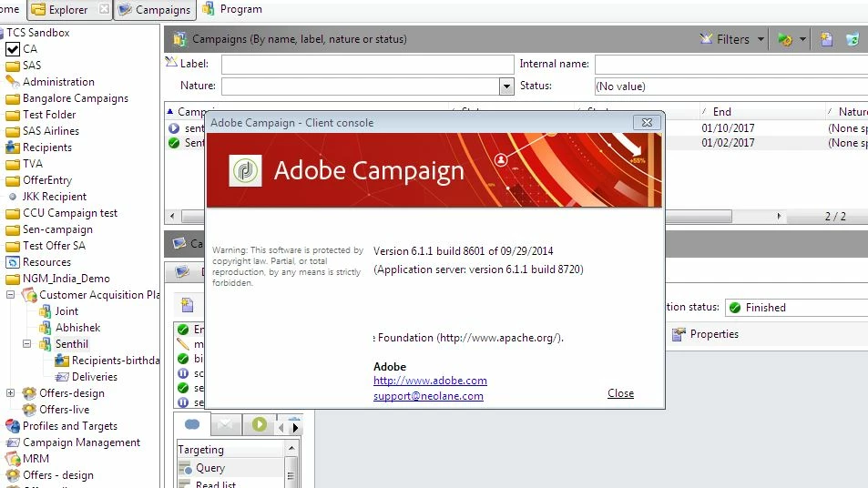Select campaign row ending 01/10/2017
Screen dimensions: 868x488
click(728, 128)
